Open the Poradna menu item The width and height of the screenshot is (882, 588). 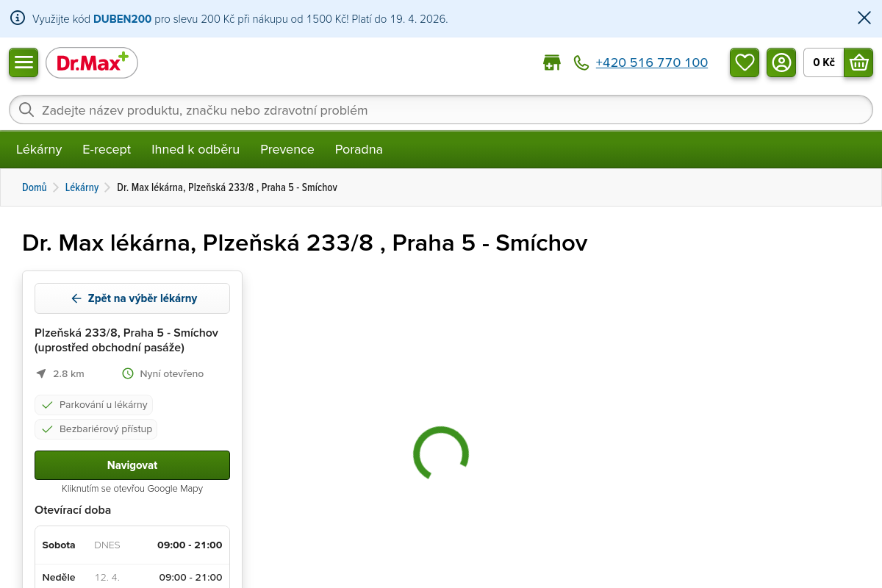359,149
